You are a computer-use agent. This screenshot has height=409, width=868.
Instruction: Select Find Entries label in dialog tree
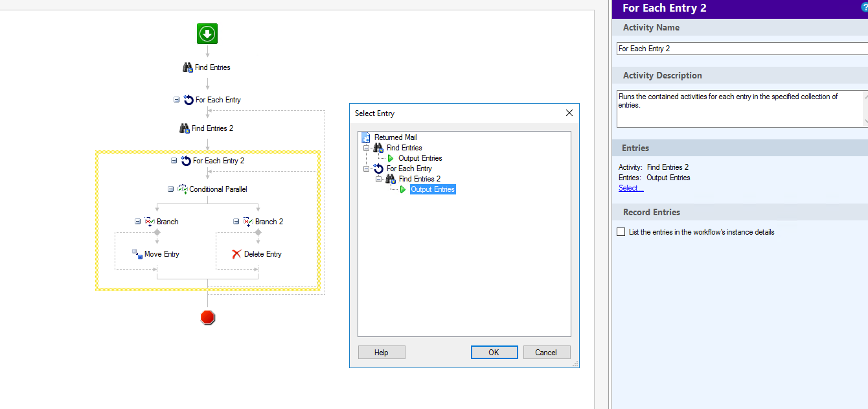[x=404, y=148]
